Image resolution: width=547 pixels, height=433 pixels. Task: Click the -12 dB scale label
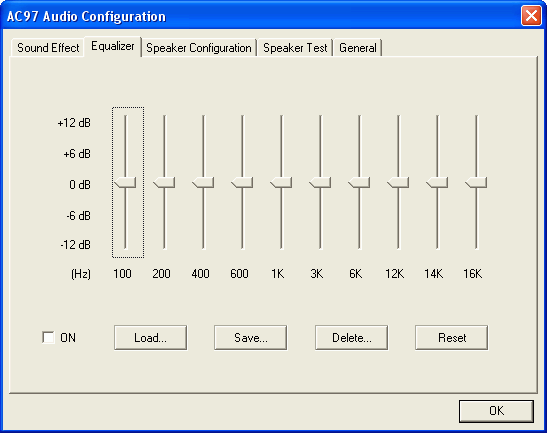coord(75,245)
